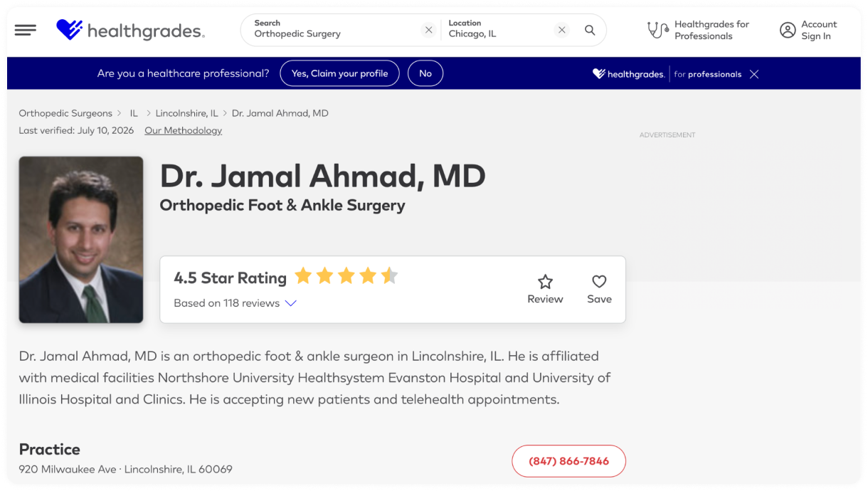Screen dimensions: 868x491
Task: Click Dr. Jamal Ahmad, MD breadcrumb
Action: click(x=280, y=113)
